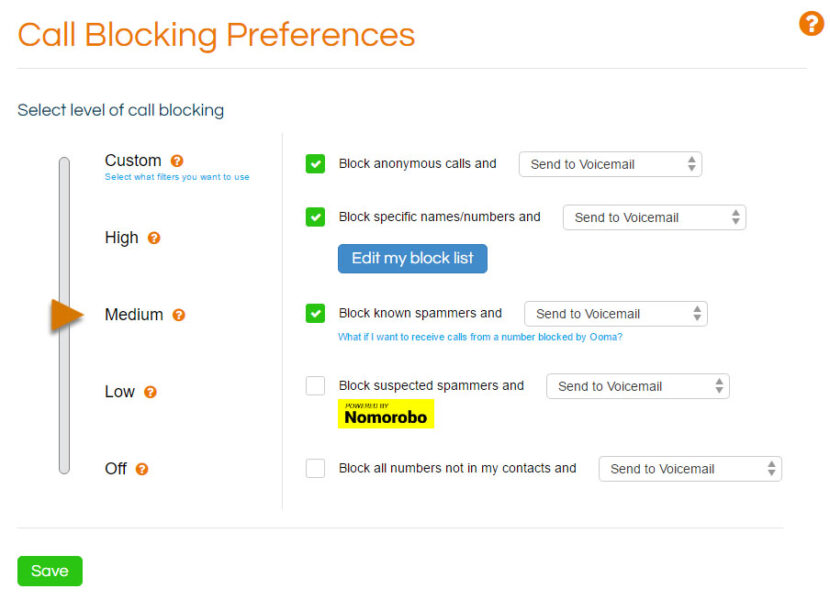Check Block all numbers not in my contacts
This screenshot has height=600, width=830.
tap(313, 468)
